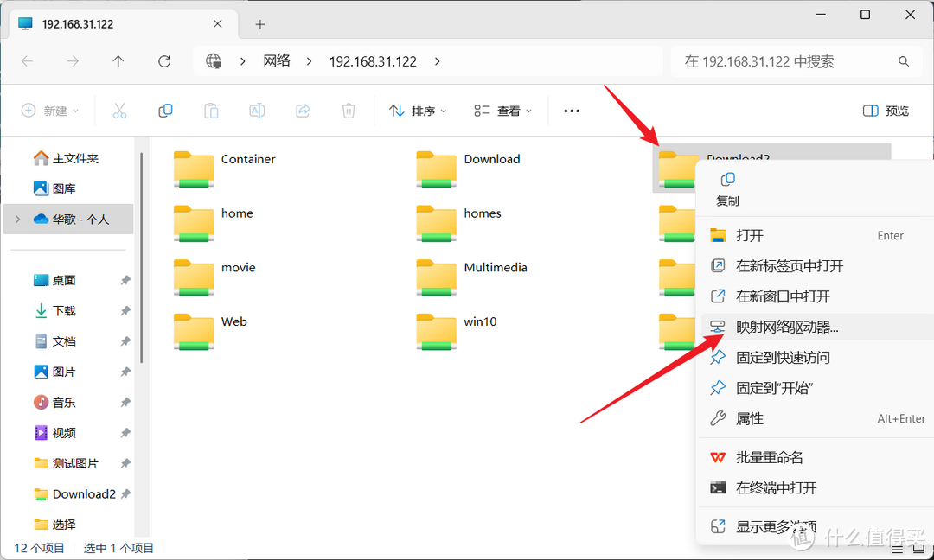Open the 排序 sort dropdown
This screenshot has height=560, width=934.
[x=419, y=111]
